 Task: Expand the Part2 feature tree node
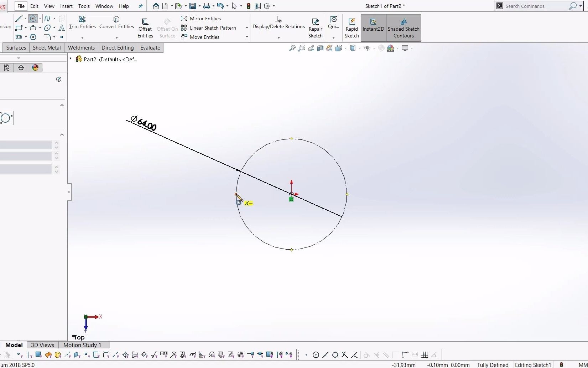pyautogui.click(x=71, y=59)
